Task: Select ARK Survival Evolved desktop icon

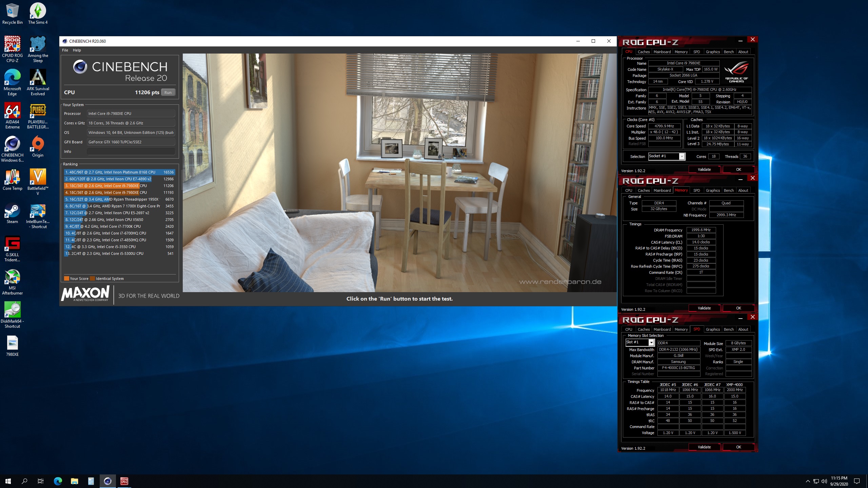Action: tap(38, 83)
